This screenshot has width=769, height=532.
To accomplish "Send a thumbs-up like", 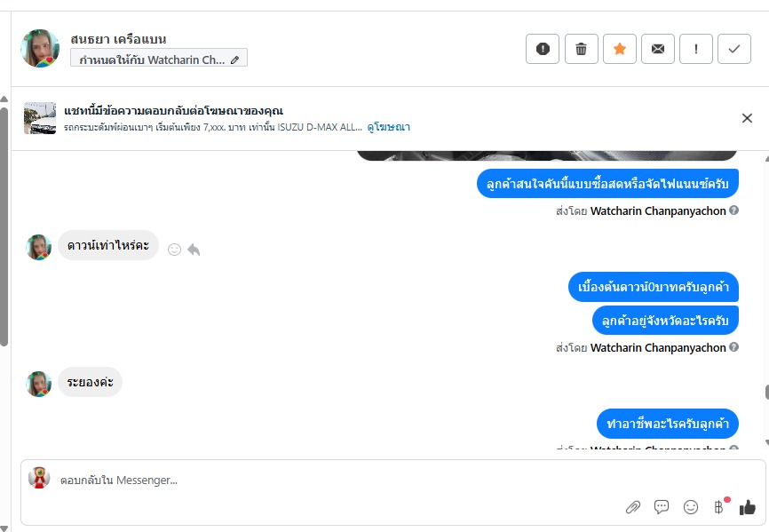I will click(x=748, y=507).
